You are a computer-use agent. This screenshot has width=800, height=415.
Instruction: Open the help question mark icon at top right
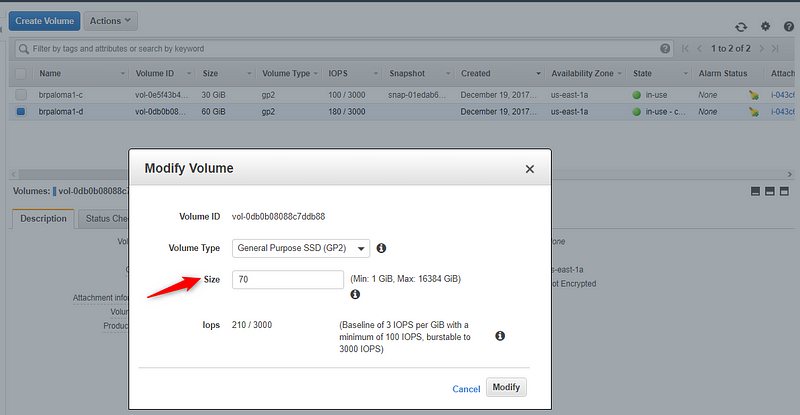789,27
